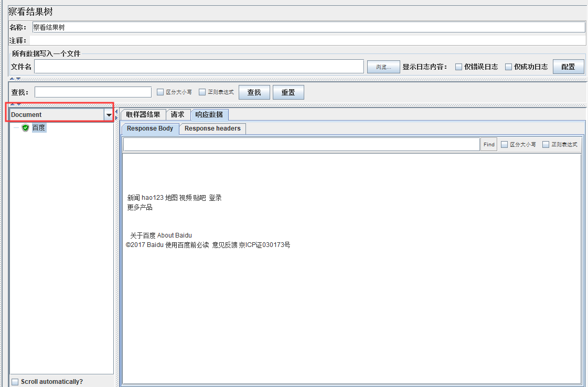This screenshot has width=588, height=387.
Task: Check 区分大小写 beside the Find button
Action: point(504,144)
